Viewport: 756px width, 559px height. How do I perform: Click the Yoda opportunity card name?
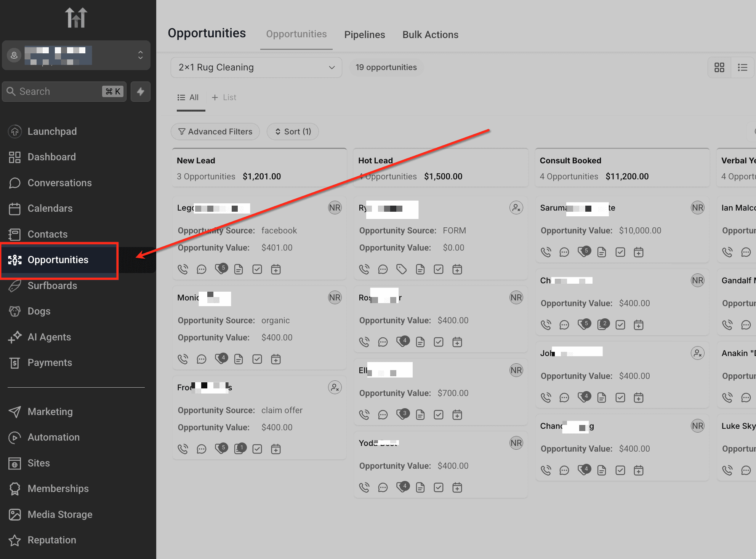379,443
